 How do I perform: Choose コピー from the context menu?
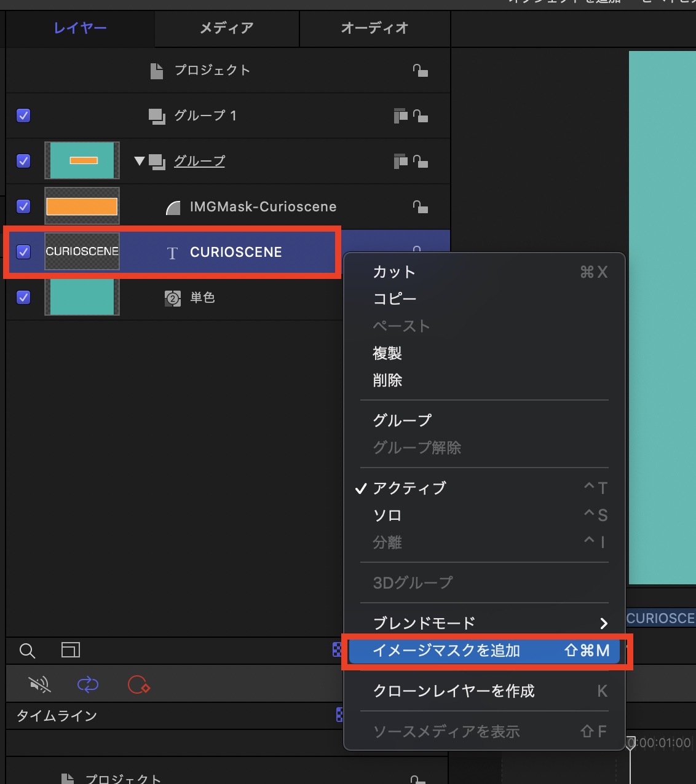coord(484,299)
